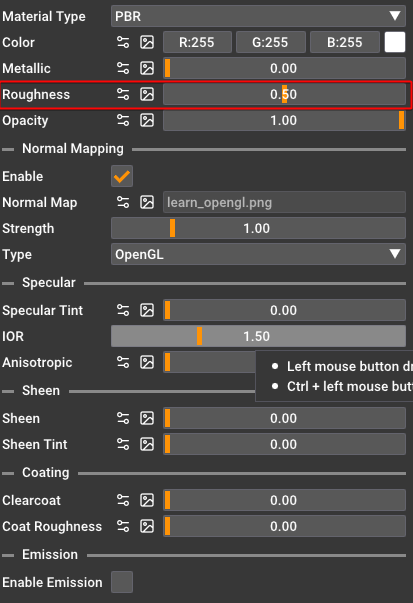Check the Enable Emission checkbox

(x=122, y=582)
